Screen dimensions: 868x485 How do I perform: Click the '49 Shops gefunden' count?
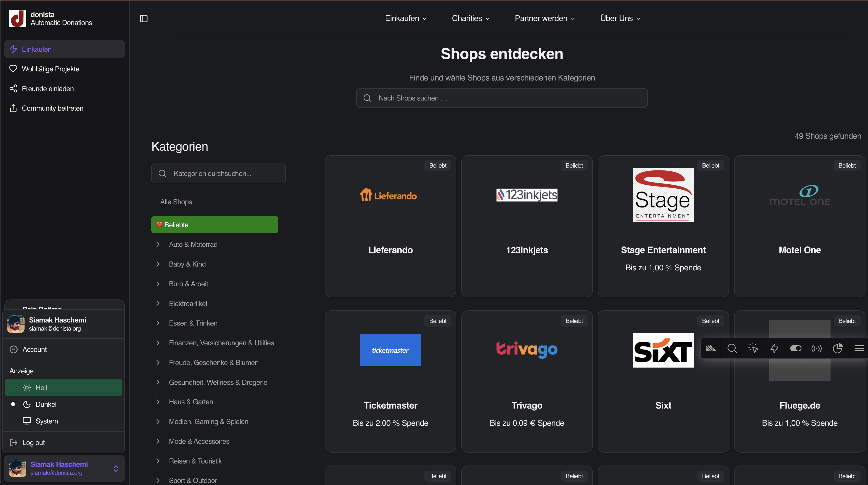point(828,136)
